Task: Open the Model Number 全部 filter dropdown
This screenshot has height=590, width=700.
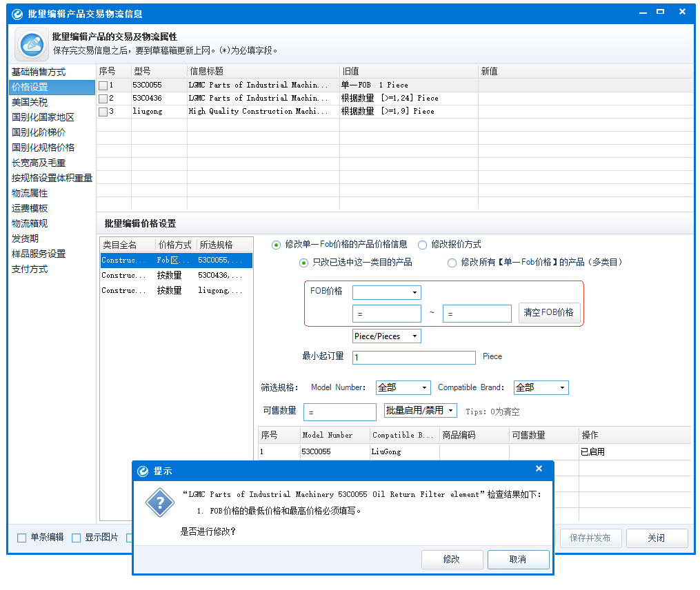Action: (x=403, y=387)
